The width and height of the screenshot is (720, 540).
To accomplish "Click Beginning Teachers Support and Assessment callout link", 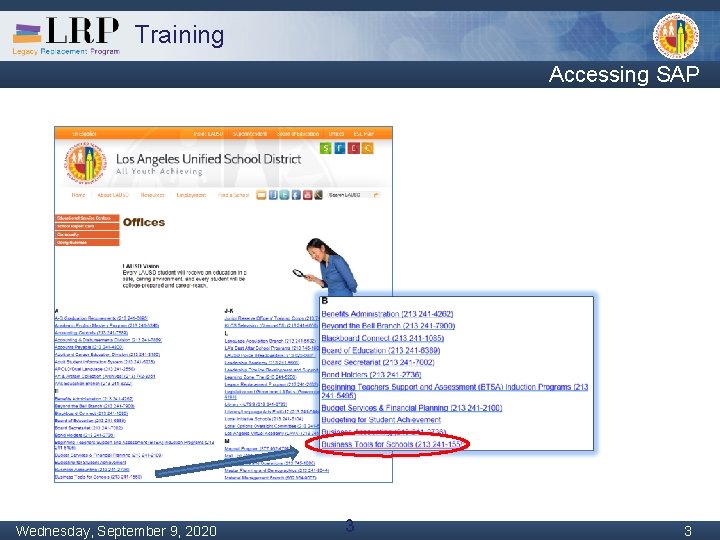I will click(x=455, y=391).
